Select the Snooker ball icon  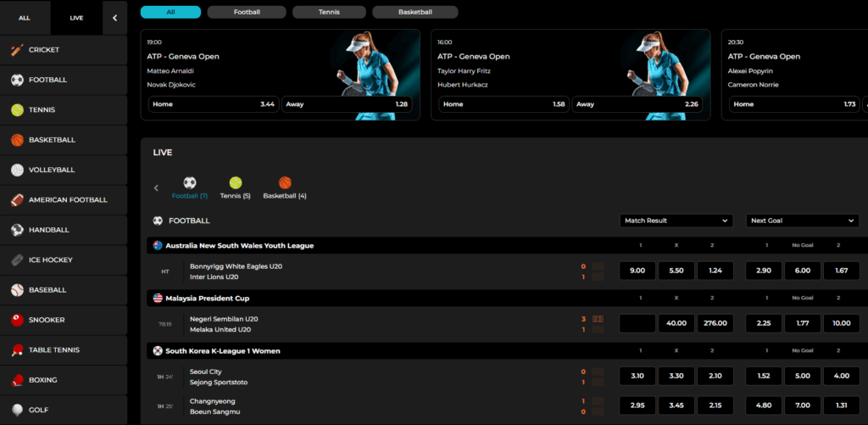pos(17,320)
